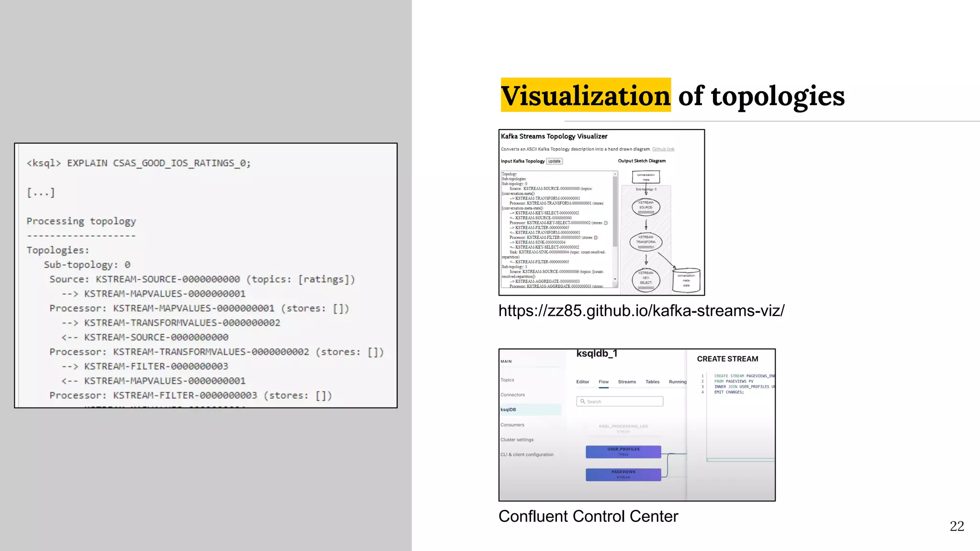Click the Kafka Streams Topology Visualizer title
Screen dimensions: 980x551
click(554, 136)
